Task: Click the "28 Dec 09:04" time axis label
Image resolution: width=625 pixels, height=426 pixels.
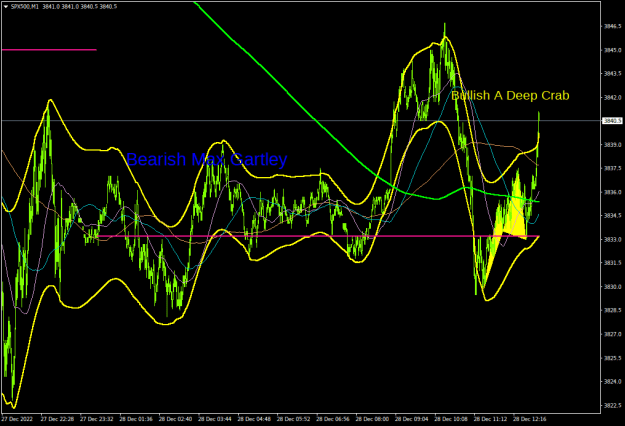Action: click(412, 419)
